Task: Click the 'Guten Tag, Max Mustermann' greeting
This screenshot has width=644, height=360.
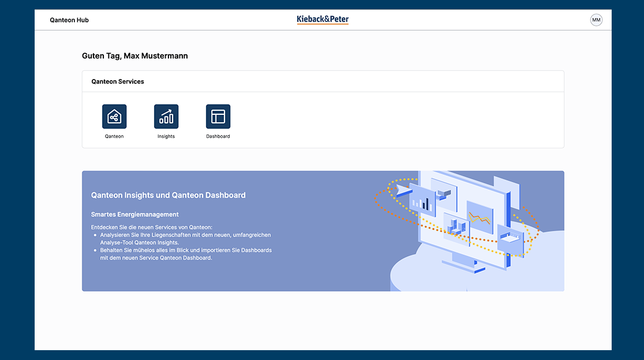Action: (x=135, y=56)
